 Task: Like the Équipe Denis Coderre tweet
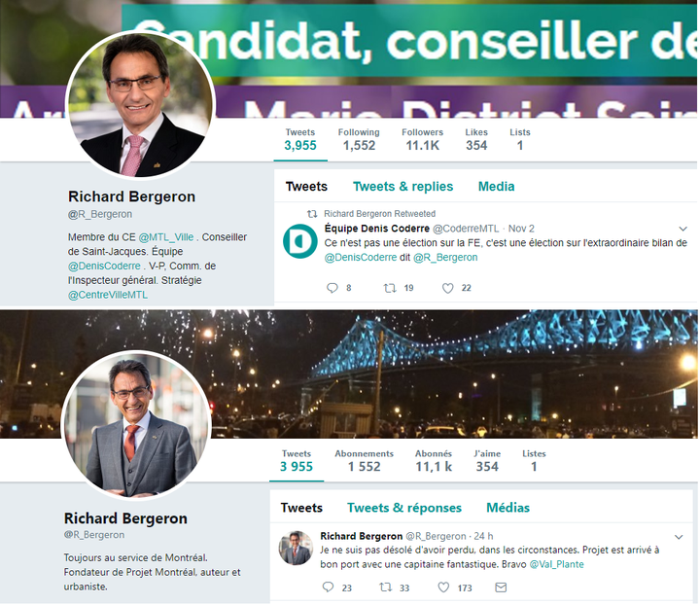tap(448, 288)
